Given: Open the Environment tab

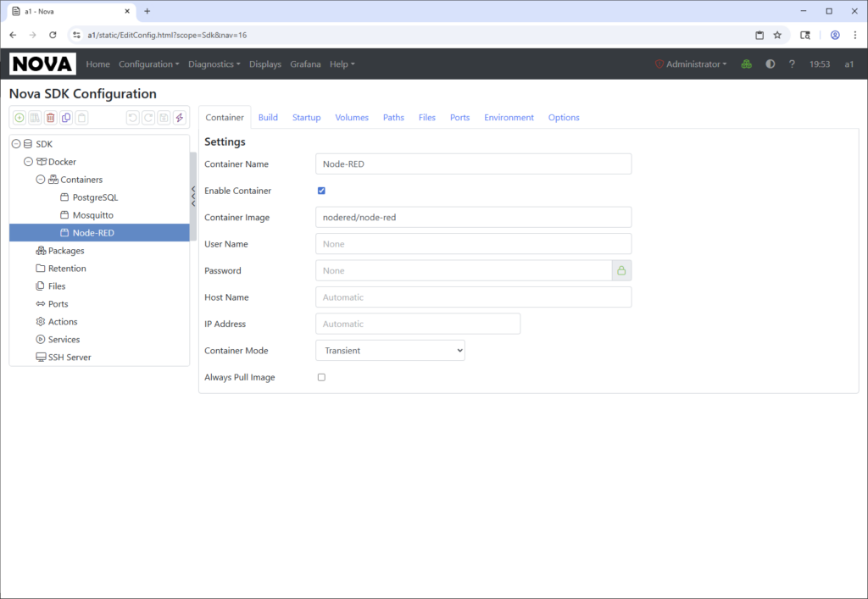Looking at the screenshot, I should click(509, 118).
